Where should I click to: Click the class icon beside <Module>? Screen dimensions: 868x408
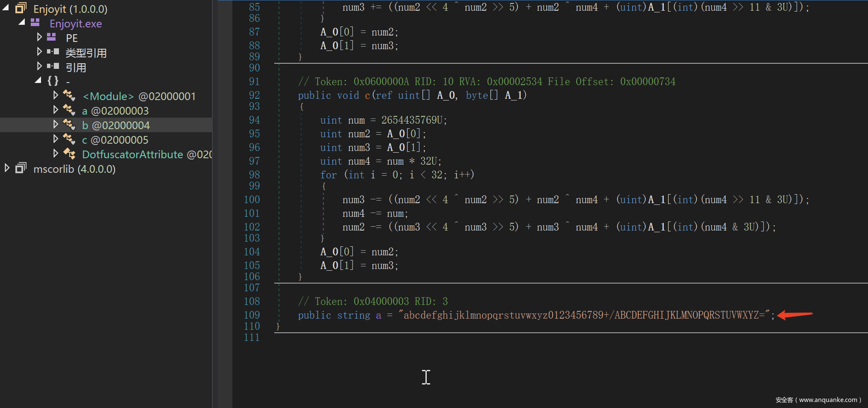[x=69, y=95]
